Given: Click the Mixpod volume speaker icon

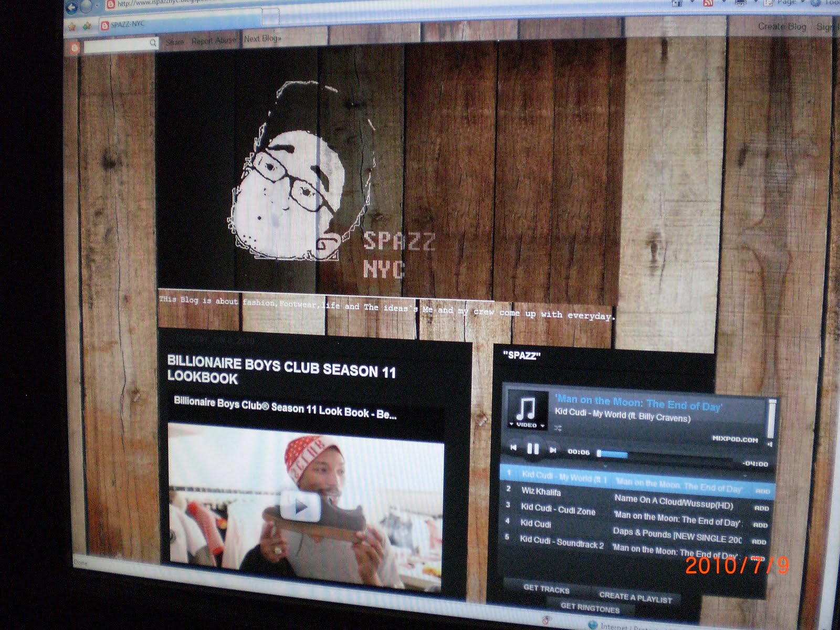Looking at the screenshot, I should tap(770, 445).
